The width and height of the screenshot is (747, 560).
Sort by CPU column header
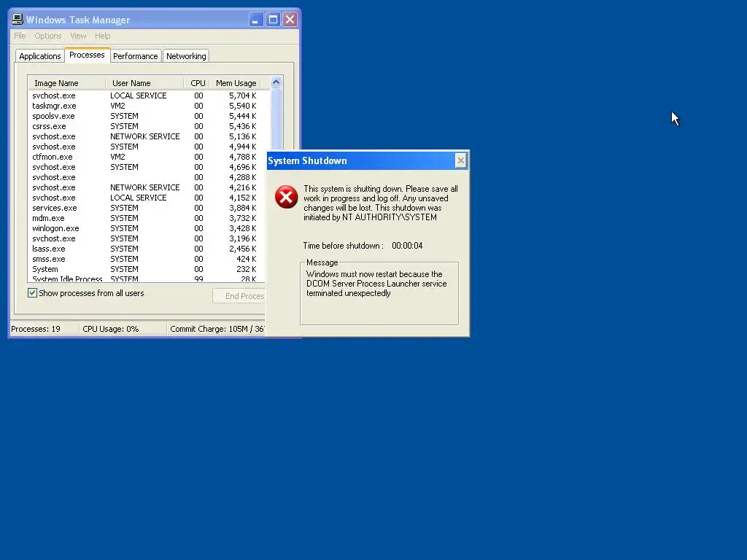(x=197, y=83)
